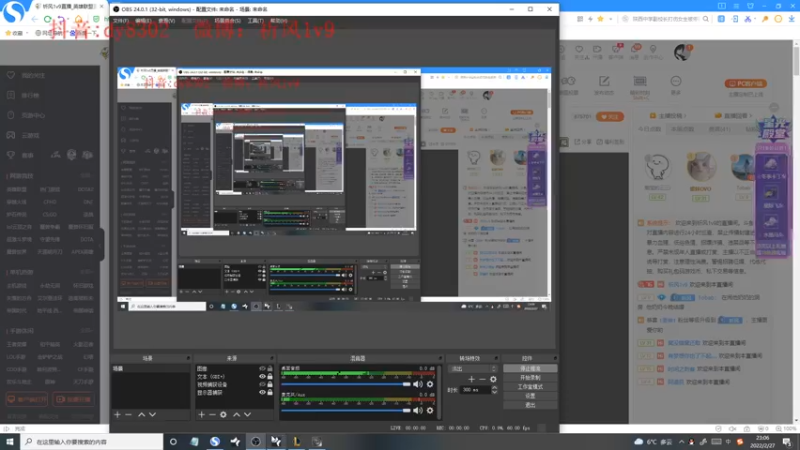Click the scissors screenshot icon in browser toolbar
The image size is (800, 450).
[748, 19]
